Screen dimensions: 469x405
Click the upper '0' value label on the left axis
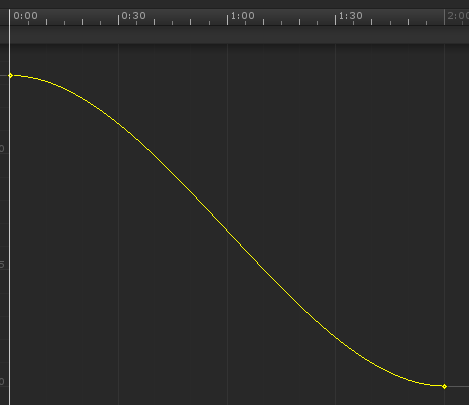coord(2,148)
